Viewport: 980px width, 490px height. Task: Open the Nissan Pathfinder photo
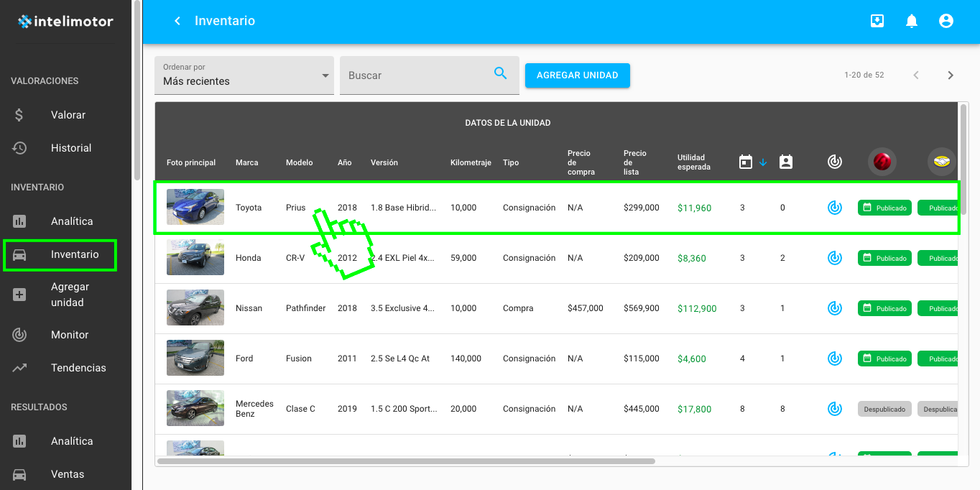pyautogui.click(x=195, y=308)
